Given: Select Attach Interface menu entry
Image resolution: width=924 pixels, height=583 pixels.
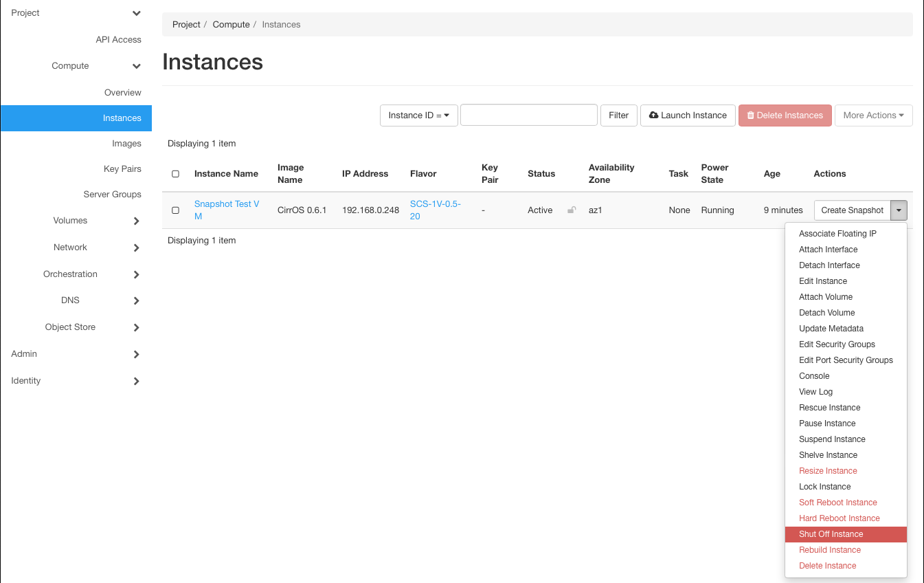Looking at the screenshot, I should 846,250.
